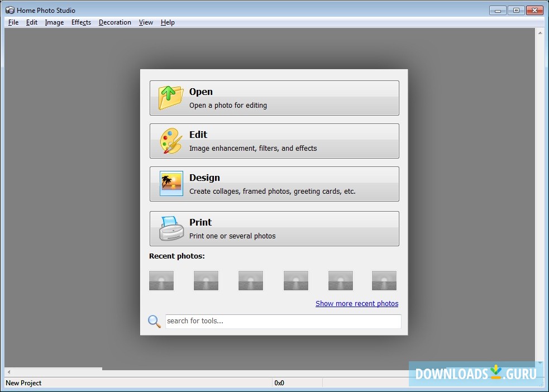This screenshot has height=392, width=549.
Task: Open the Decoration menu
Action: pyautogui.click(x=115, y=22)
